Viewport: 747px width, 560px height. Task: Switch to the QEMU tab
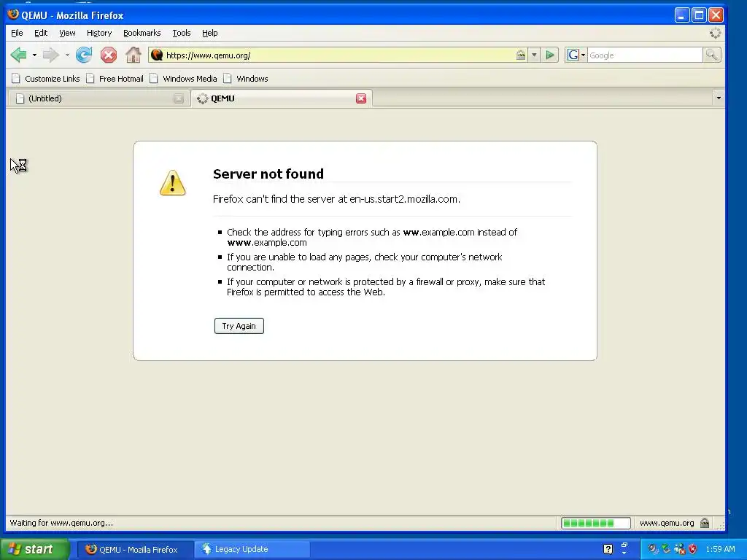[281, 98]
